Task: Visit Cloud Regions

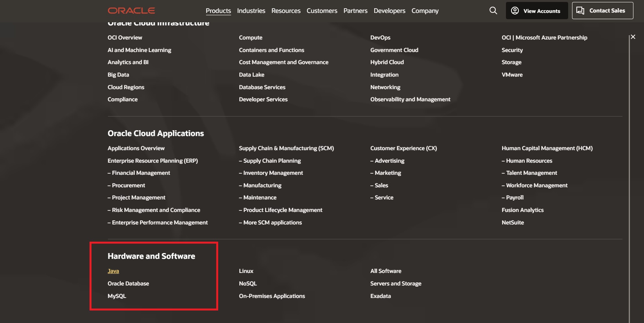Action: pos(126,87)
